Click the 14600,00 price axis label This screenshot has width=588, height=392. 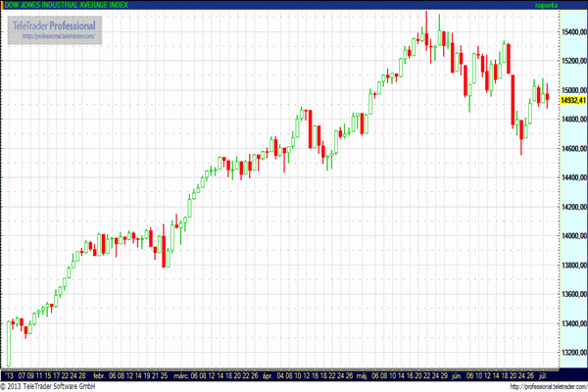572,149
